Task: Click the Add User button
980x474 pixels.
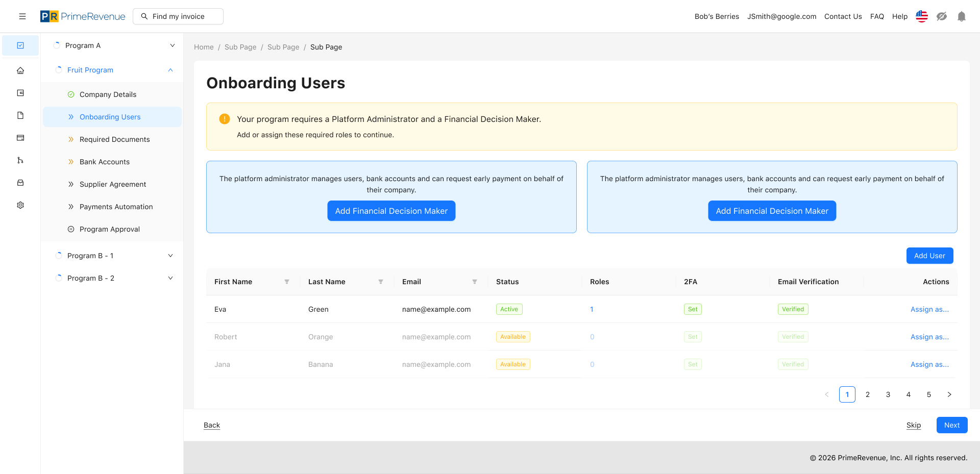Action: coord(929,256)
